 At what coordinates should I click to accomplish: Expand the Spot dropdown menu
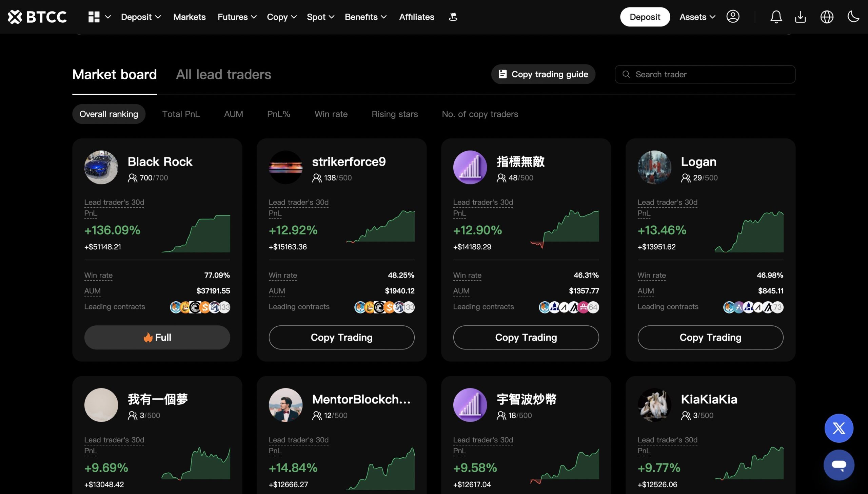coord(320,17)
